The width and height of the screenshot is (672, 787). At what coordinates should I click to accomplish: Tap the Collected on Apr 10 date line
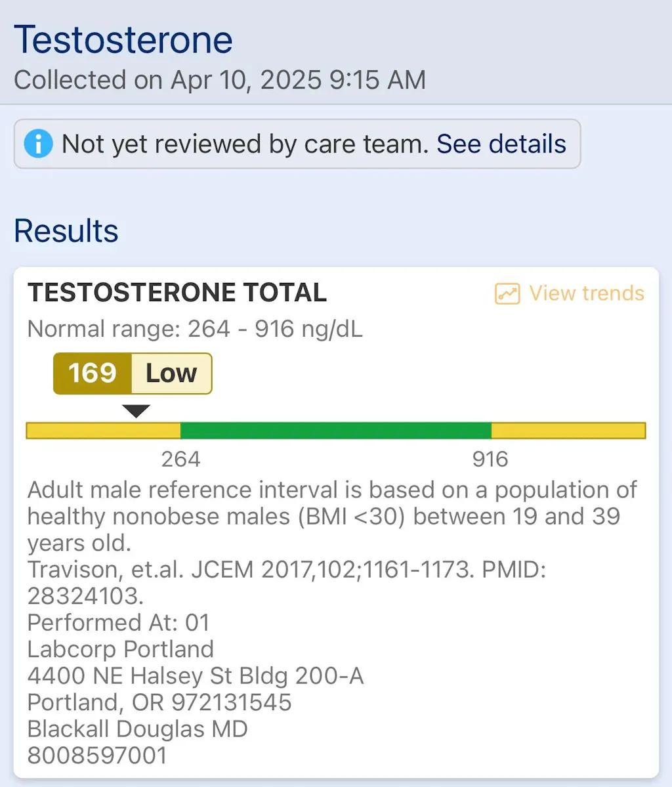click(x=220, y=80)
